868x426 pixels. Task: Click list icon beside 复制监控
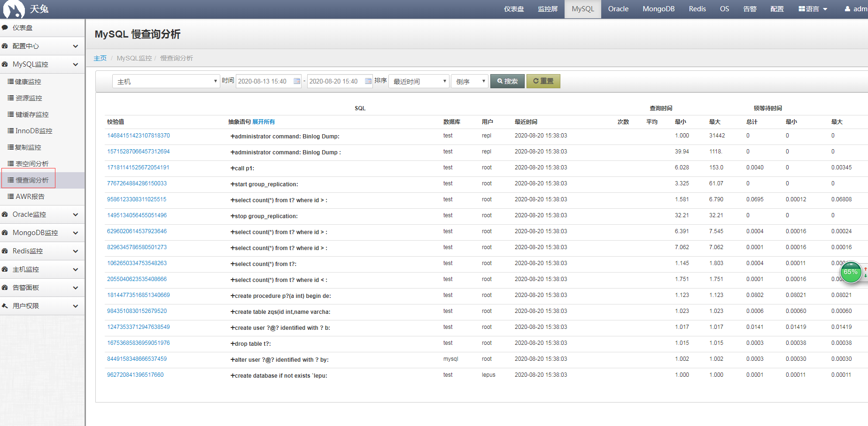coord(10,147)
